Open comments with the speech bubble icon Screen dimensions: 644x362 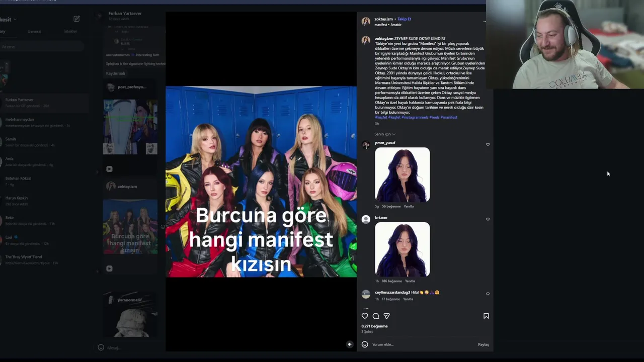coord(376,316)
